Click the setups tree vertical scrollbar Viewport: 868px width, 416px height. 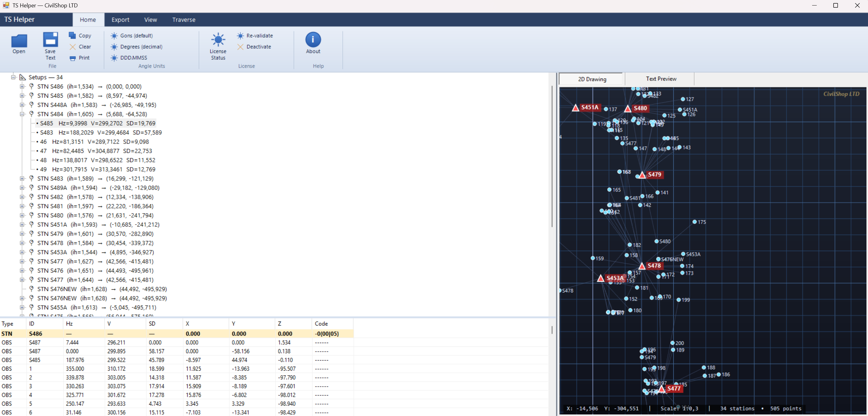[x=552, y=156]
